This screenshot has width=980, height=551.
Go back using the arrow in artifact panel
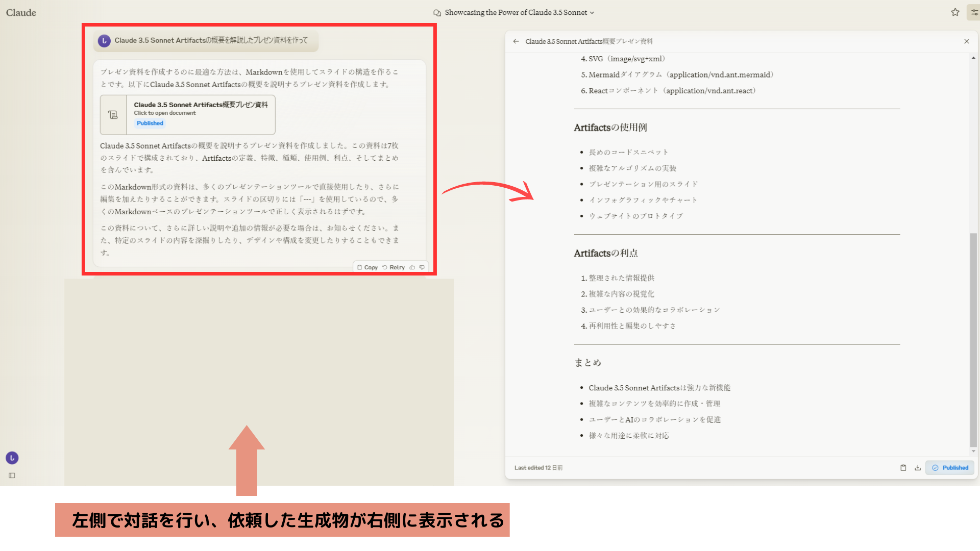point(516,41)
